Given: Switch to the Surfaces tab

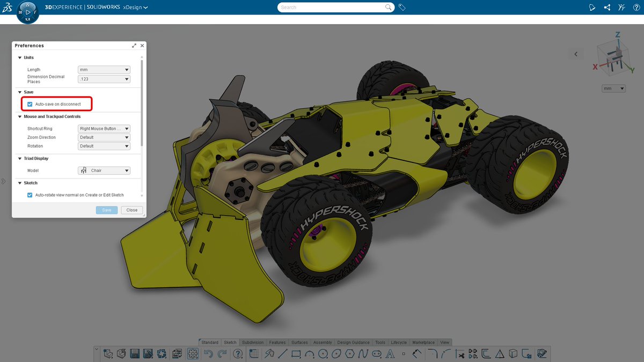Looking at the screenshot, I should point(299,342).
